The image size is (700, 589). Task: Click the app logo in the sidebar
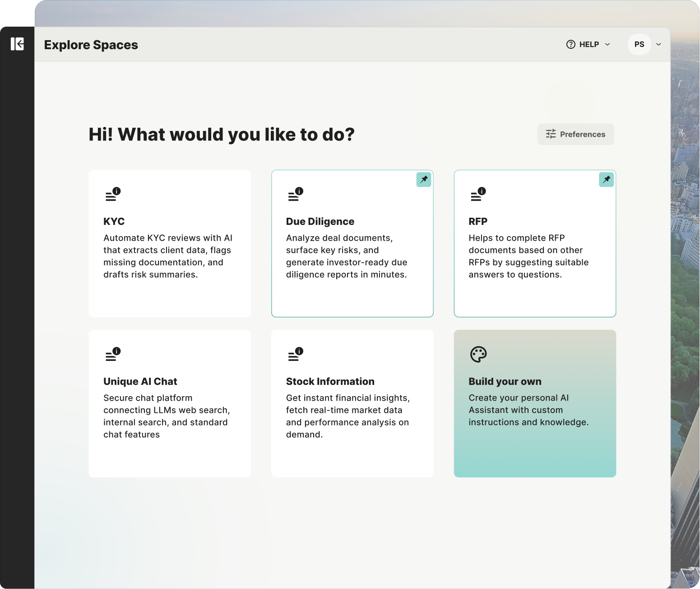pos(17,44)
